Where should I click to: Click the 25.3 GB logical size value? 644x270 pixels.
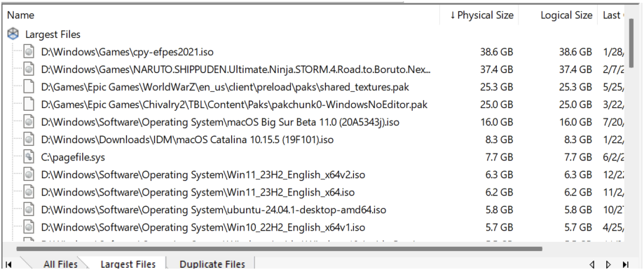click(x=575, y=87)
